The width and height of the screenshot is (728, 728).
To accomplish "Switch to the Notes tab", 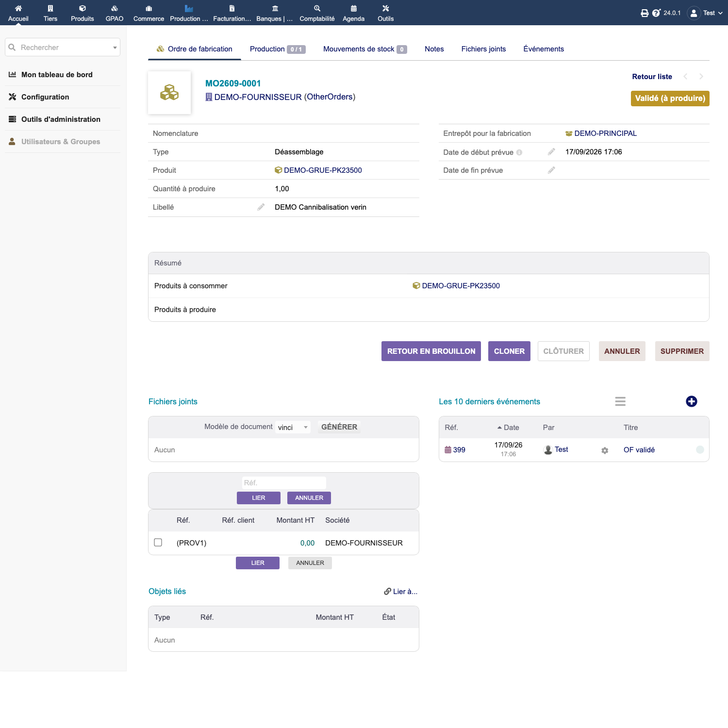I will 434,49.
